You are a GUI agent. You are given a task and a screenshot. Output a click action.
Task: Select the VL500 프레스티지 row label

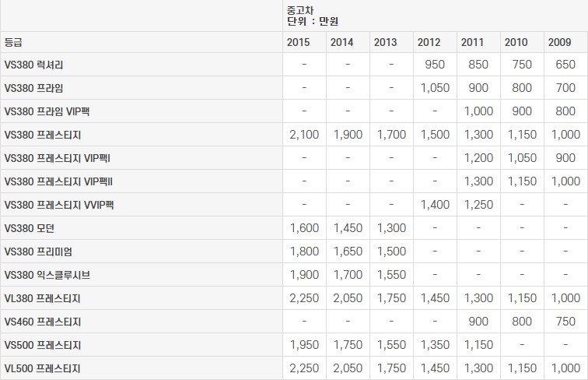[42, 368]
